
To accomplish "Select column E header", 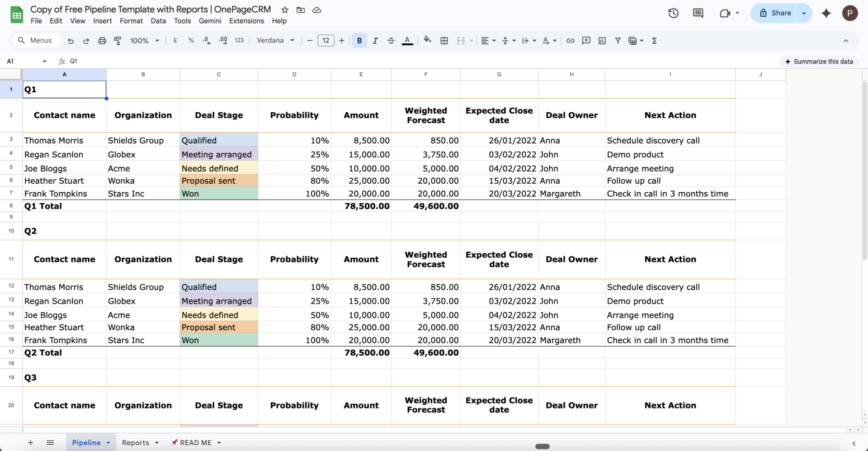I will [361, 74].
